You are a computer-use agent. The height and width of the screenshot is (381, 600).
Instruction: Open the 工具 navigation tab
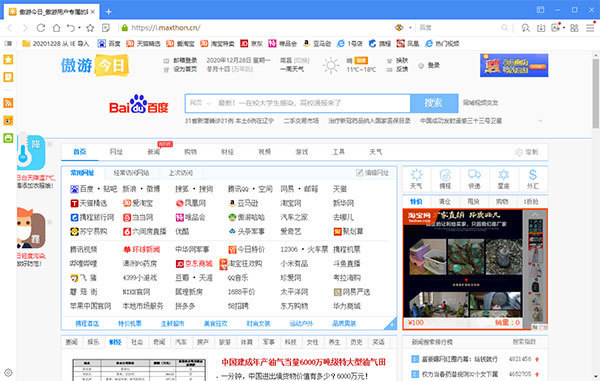339,152
